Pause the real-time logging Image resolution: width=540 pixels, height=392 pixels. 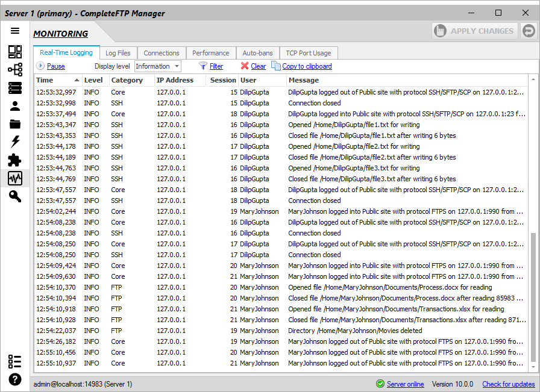pos(55,66)
